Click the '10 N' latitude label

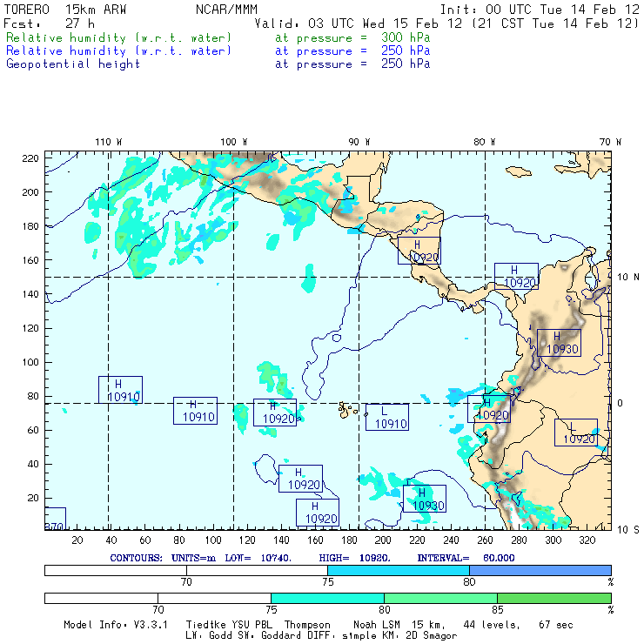click(x=628, y=278)
